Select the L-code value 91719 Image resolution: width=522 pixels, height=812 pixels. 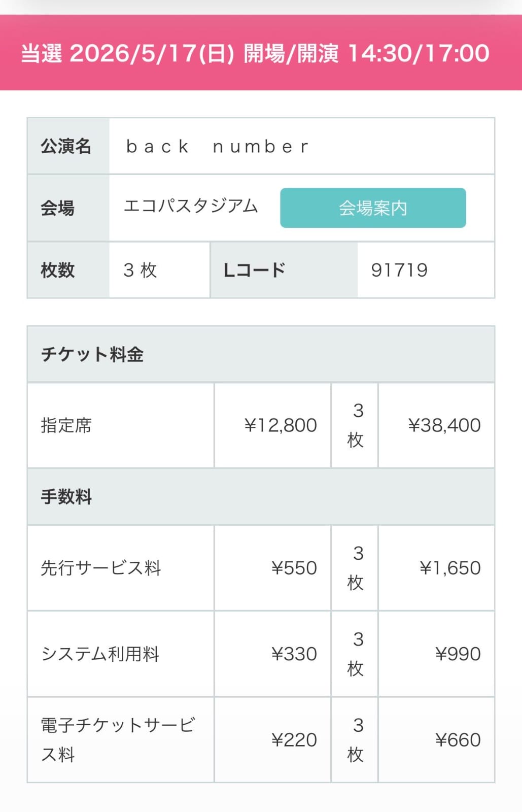pos(399,270)
